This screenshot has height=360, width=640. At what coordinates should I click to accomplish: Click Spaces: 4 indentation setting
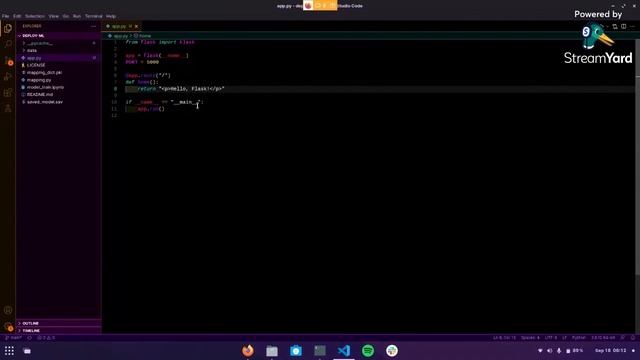pos(530,338)
